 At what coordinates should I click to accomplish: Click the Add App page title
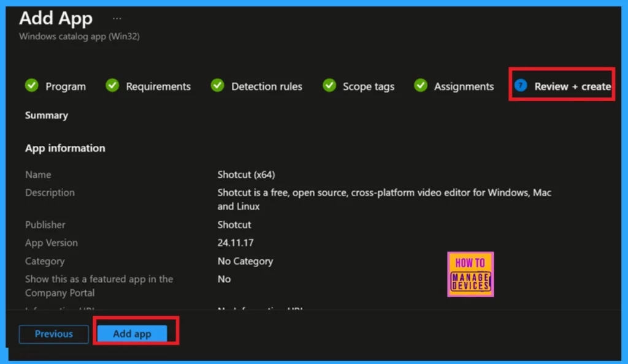56,18
